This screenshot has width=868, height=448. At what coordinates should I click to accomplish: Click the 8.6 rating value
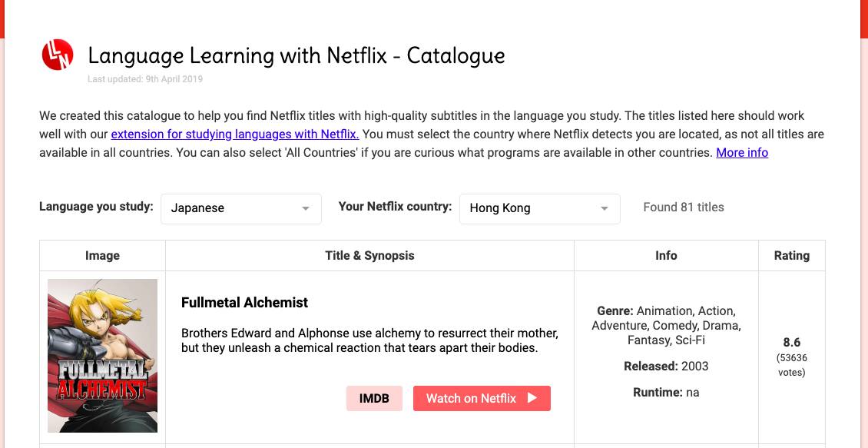click(792, 343)
